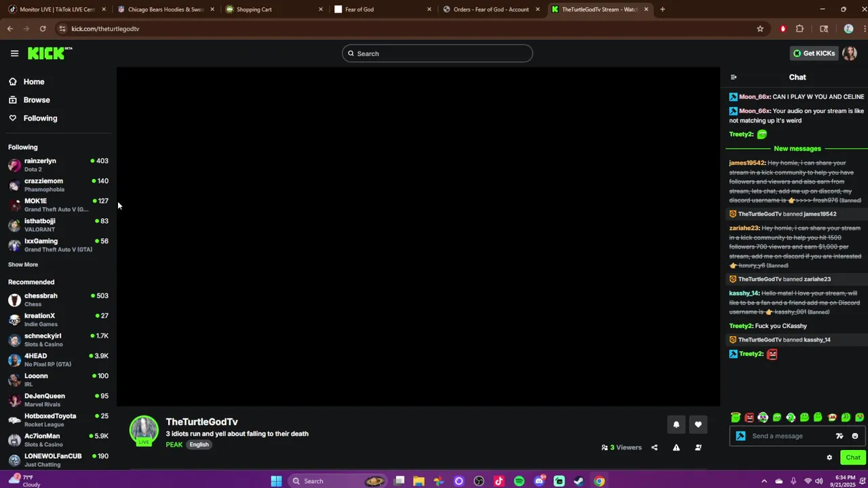
Task: Open OBS Studio from taskbar
Action: pos(479,481)
